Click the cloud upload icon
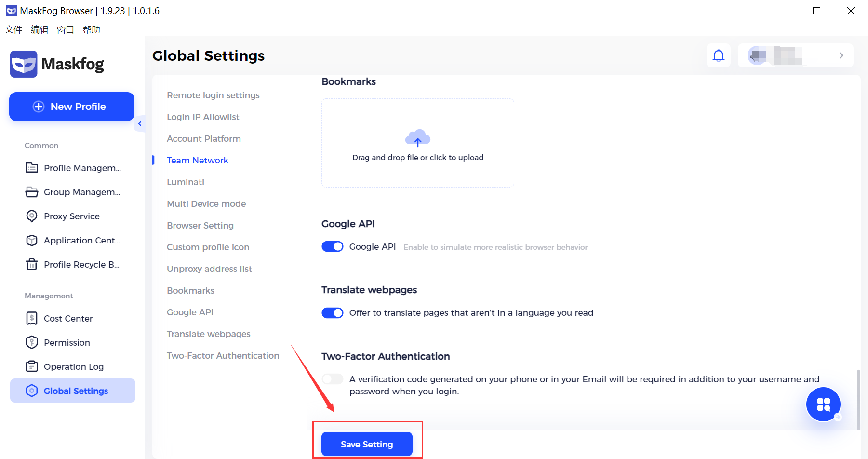 (418, 138)
